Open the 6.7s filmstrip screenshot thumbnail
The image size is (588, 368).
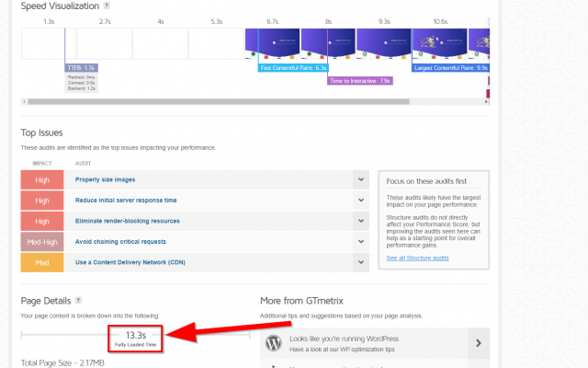pos(272,43)
